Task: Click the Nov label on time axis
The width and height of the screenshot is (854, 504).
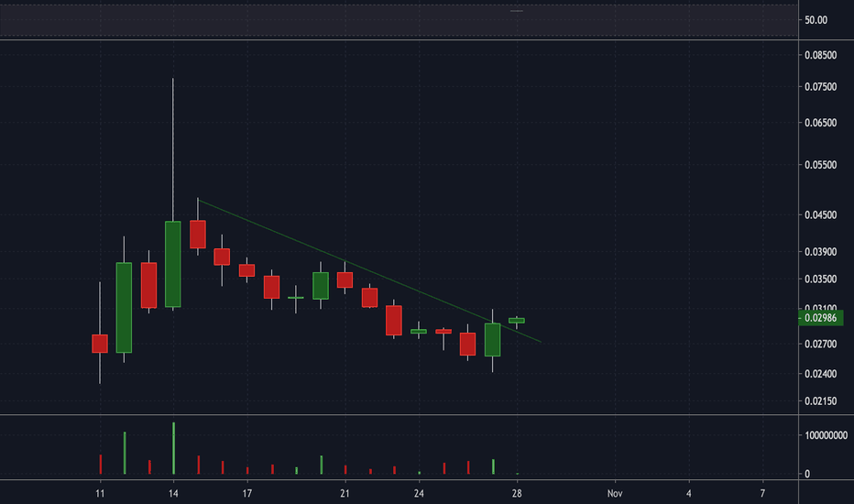Action: click(615, 493)
